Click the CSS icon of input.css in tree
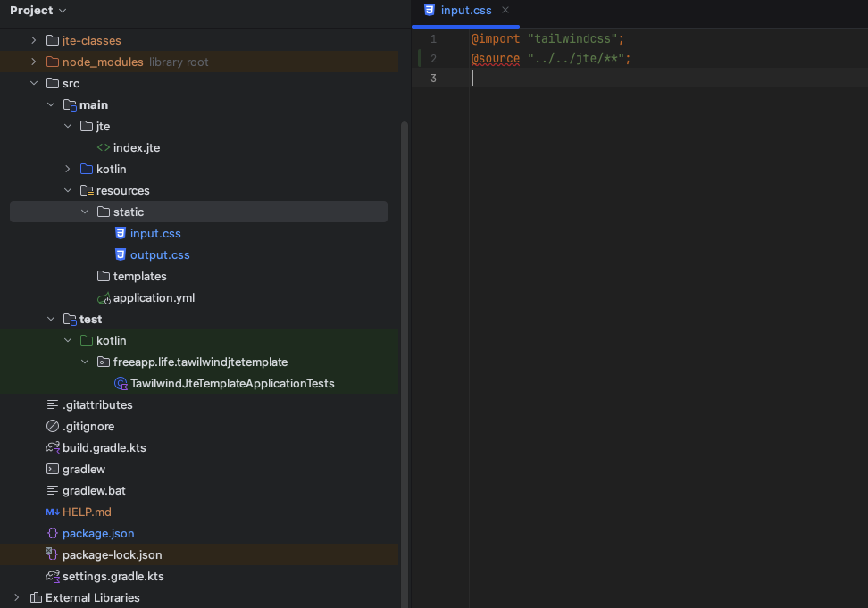The height and width of the screenshot is (608, 868). (121, 233)
